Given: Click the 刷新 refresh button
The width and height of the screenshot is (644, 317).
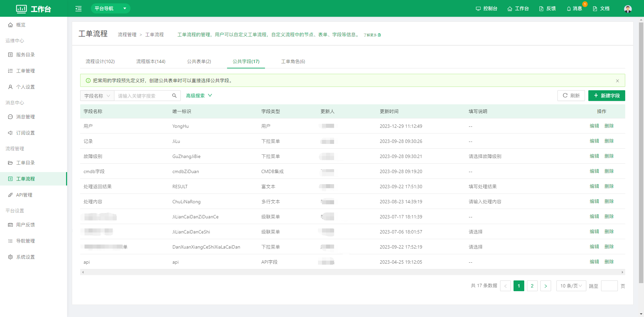Looking at the screenshot, I should pos(571,96).
